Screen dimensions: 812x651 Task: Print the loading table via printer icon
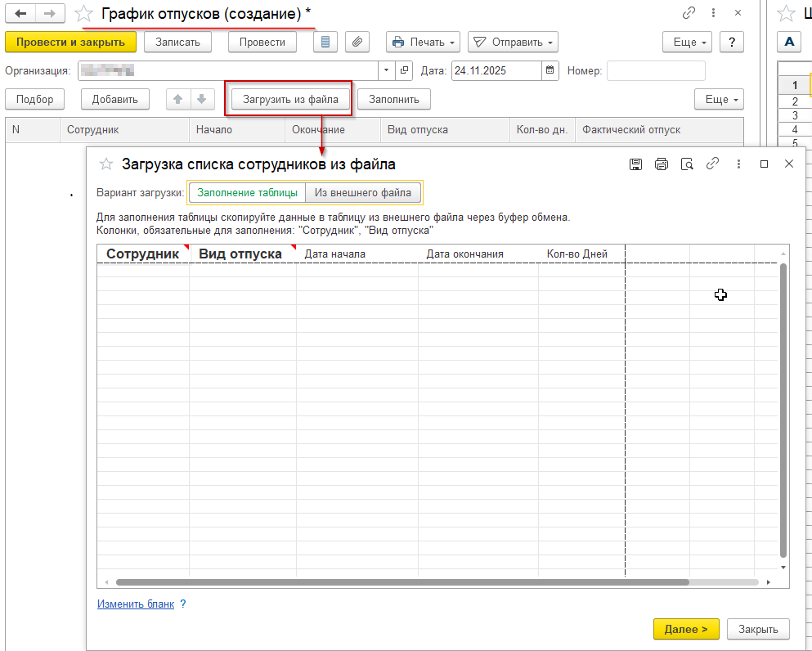click(662, 164)
